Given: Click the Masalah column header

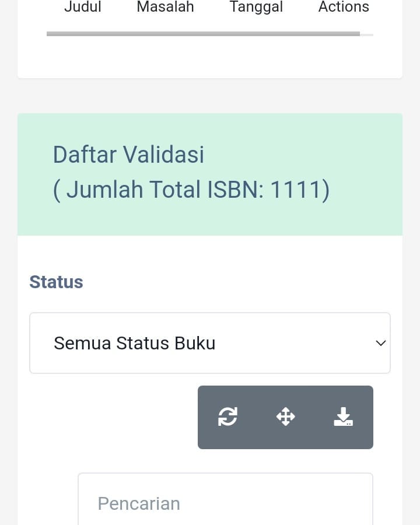Looking at the screenshot, I should click(x=165, y=7).
